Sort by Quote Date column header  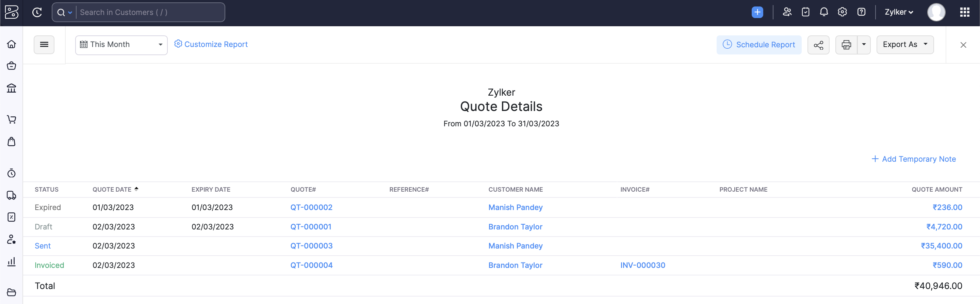112,190
